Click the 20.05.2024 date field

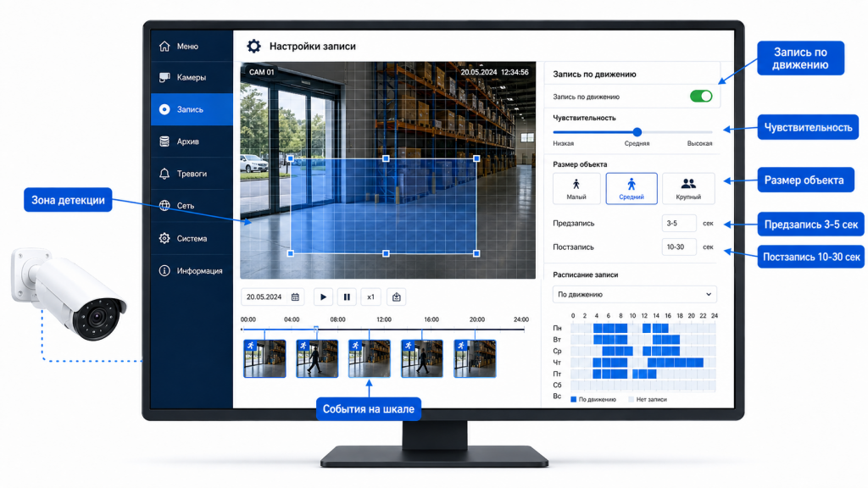[x=272, y=297]
